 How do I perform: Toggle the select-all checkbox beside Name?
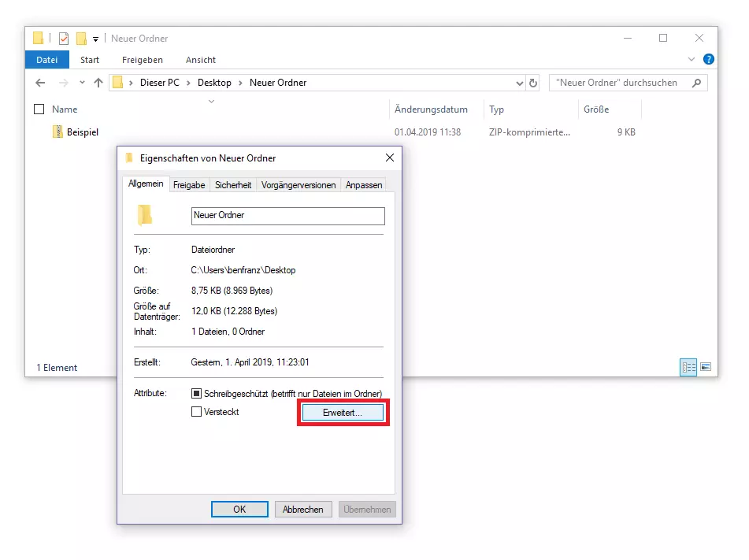point(39,109)
